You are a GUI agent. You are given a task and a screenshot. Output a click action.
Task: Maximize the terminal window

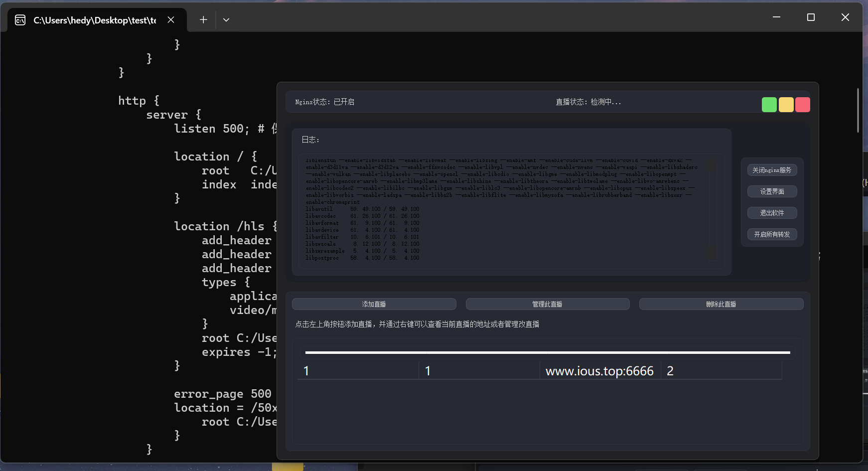pos(811,17)
